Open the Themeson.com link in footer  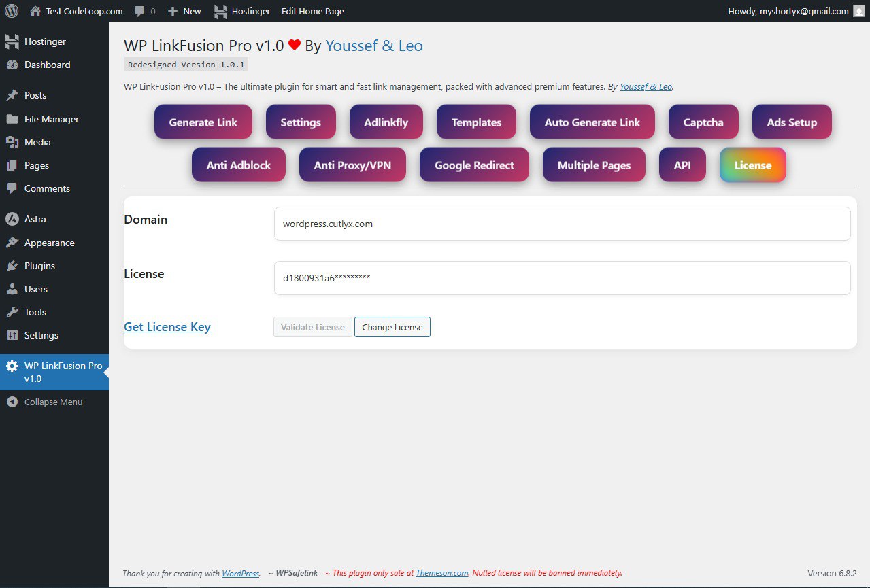(x=442, y=573)
